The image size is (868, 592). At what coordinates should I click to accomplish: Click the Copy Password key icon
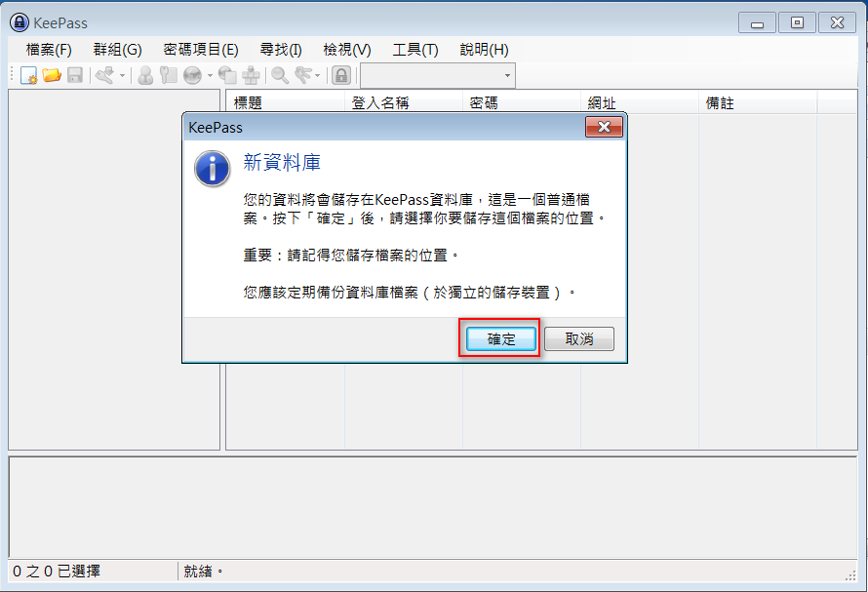[x=169, y=75]
